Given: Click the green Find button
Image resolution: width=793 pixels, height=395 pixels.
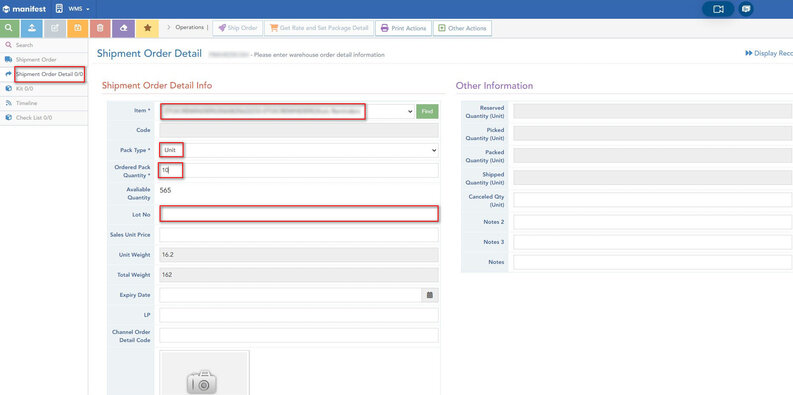Looking at the screenshot, I should click(427, 112).
